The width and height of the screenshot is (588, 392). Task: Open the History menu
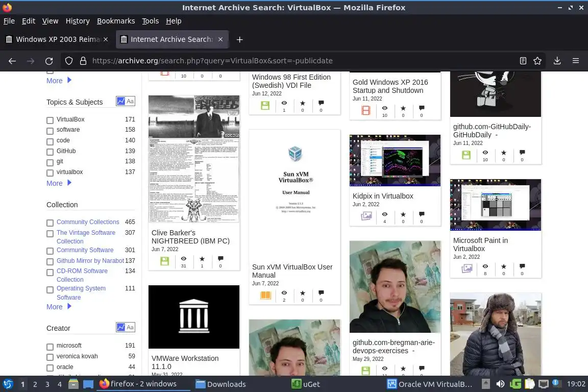pyautogui.click(x=78, y=21)
